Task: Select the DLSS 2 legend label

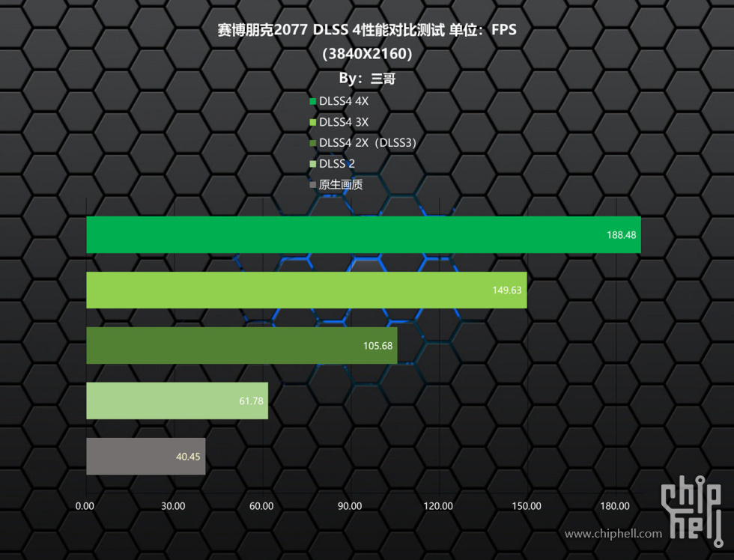Action: (336, 164)
